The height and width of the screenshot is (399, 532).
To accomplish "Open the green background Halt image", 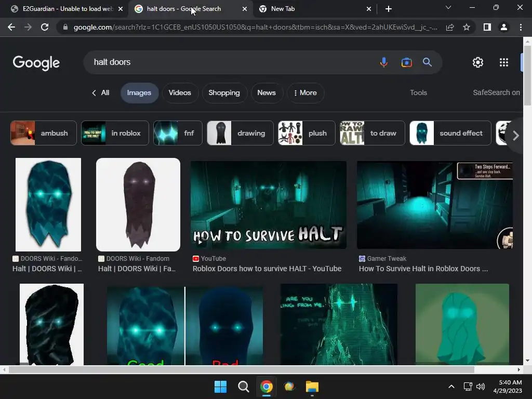I will pyautogui.click(x=462, y=324).
